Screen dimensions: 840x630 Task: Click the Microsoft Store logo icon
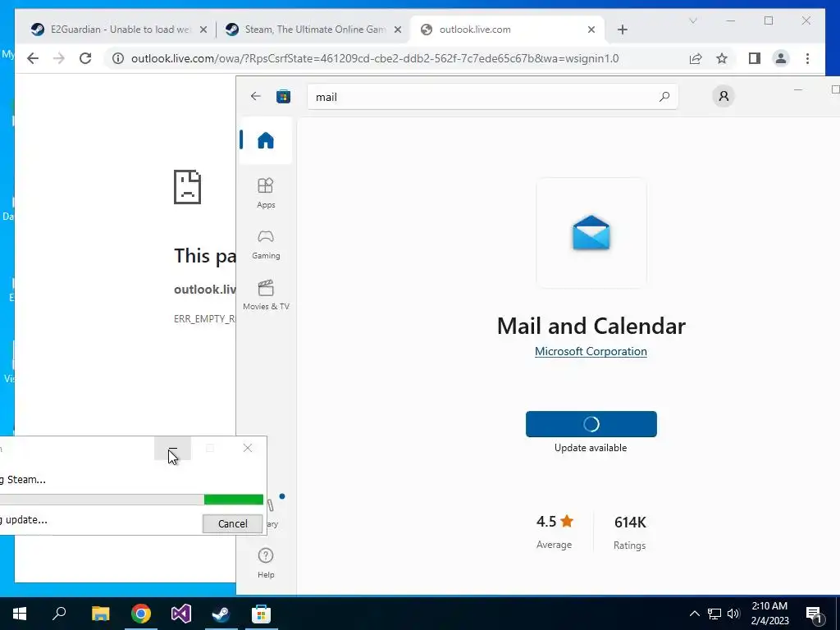(x=283, y=97)
